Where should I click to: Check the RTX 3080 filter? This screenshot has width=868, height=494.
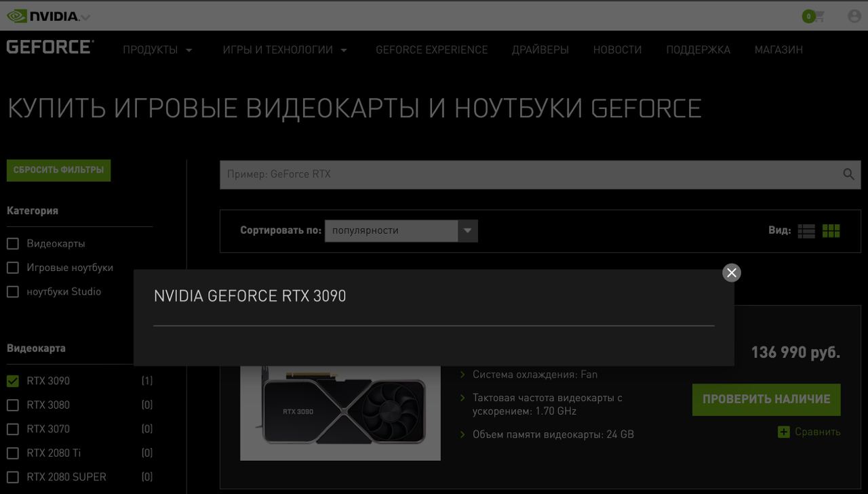(x=13, y=405)
